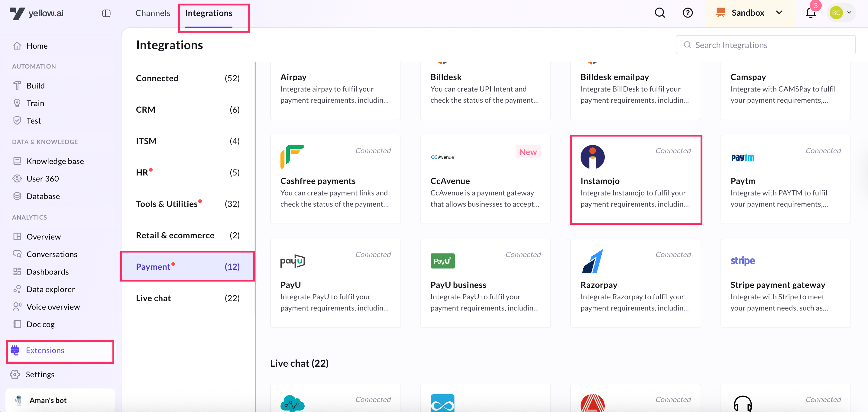Open Razorpay card title
This screenshot has width=868, height=412.
(599, 285)
